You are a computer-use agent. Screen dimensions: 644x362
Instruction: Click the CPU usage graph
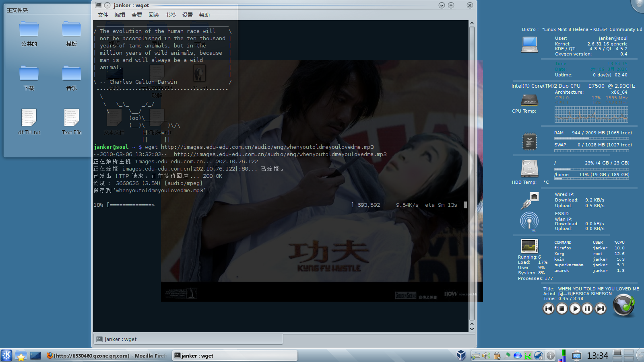[x=591, y=114]
